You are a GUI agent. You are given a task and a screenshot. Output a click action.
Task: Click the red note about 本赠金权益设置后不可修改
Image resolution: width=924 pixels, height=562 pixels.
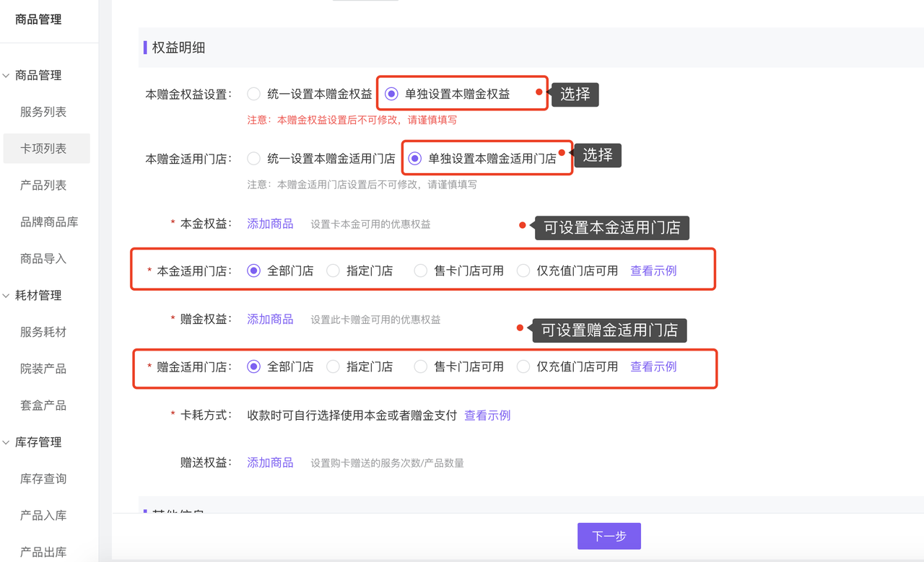pyautogui.click(x=352, y=120)
